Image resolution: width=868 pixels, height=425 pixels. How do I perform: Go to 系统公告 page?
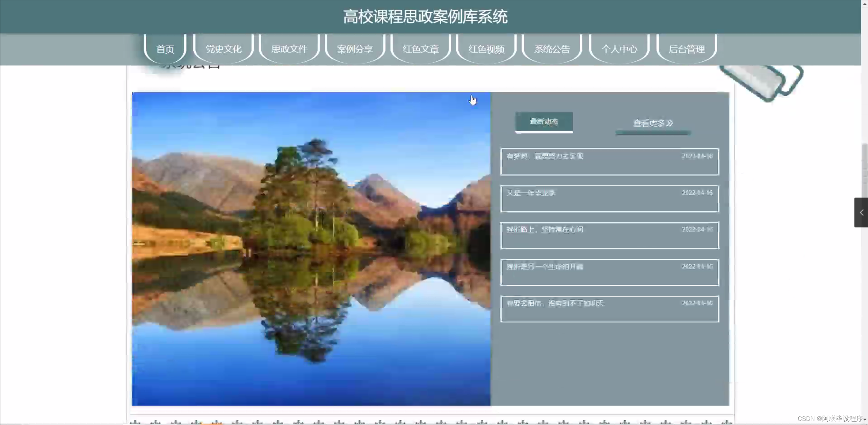[552, 49]
